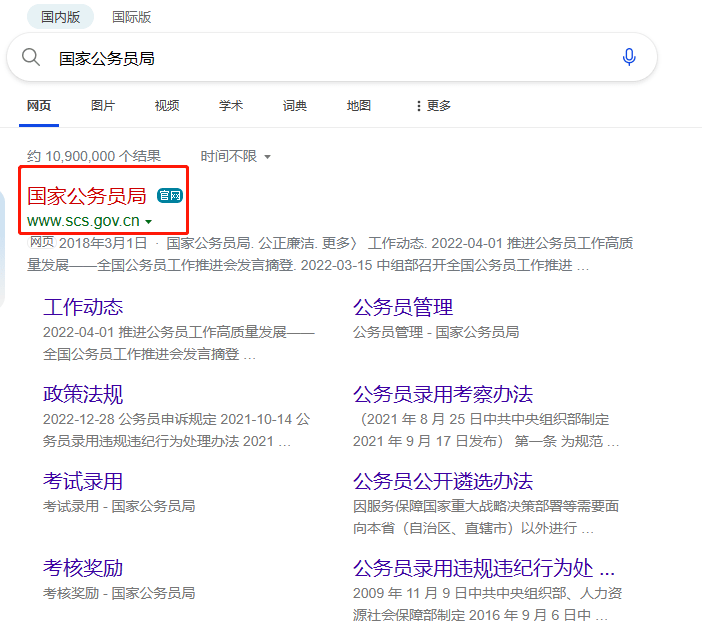Image resolution: width=702 pixels, height=627 pixels.
Task: Select the 网页 results tab
Action: [x=39, y=106]
